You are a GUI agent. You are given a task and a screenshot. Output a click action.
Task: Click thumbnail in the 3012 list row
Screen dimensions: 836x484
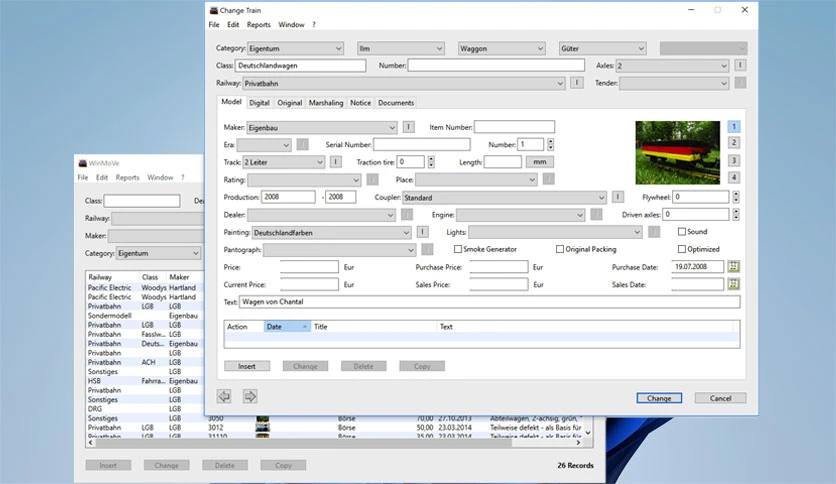click(263, 427)
